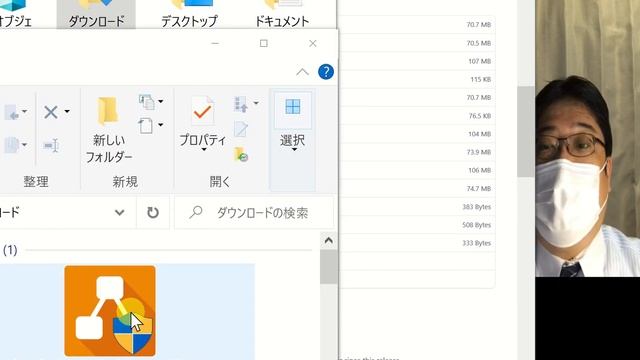Click the 76.5 KB size entry
Screen dimensions: 640x360
[480, 116]
